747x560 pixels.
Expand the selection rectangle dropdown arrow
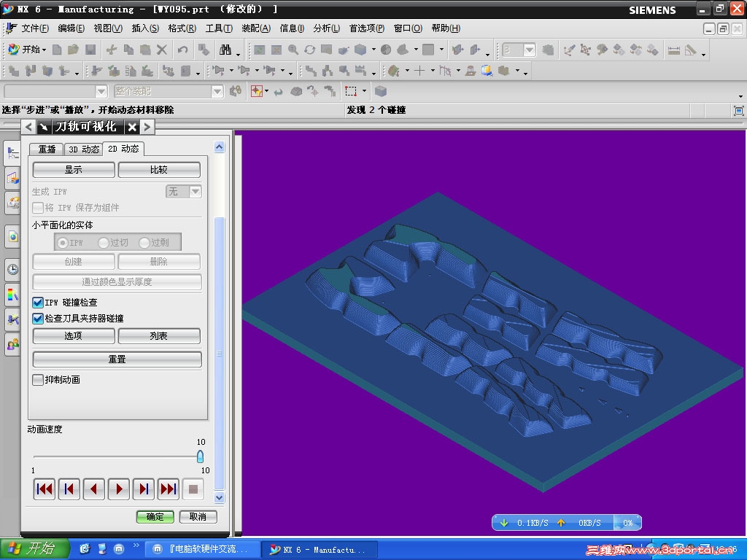(365, 91)
